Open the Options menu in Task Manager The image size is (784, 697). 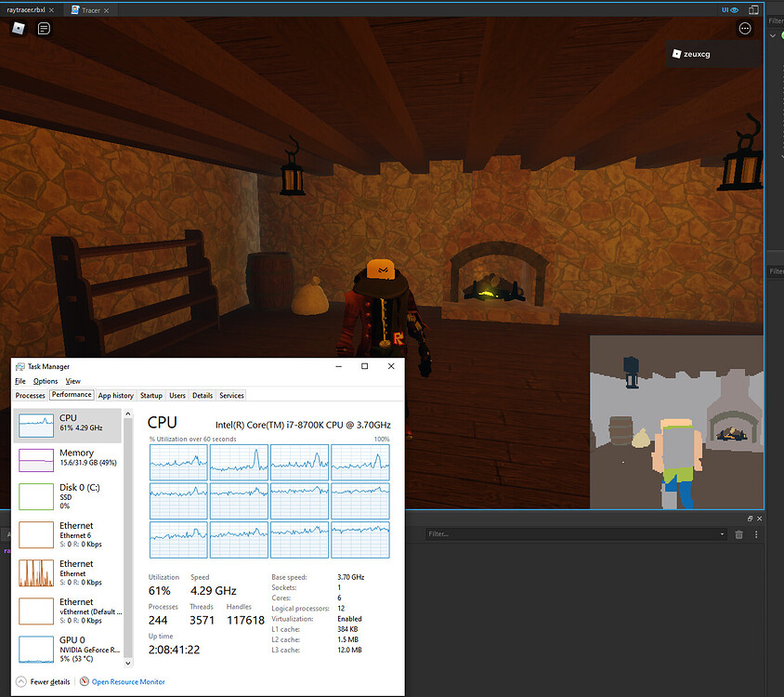(x=44, y=381)
